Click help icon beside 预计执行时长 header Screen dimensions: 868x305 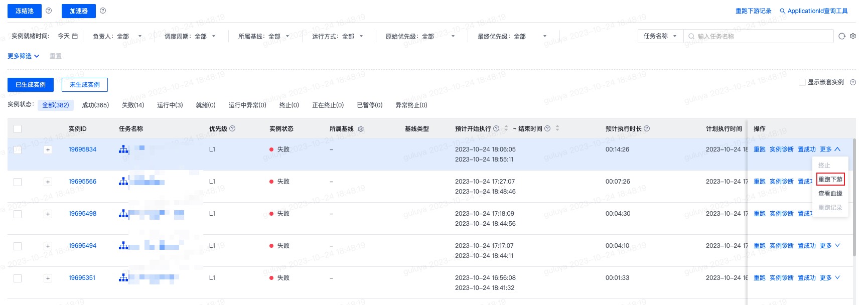pos(647,128)
